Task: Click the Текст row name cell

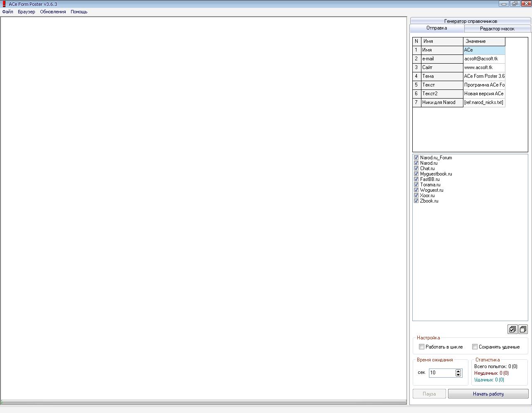Action: [x=442, y=85]
